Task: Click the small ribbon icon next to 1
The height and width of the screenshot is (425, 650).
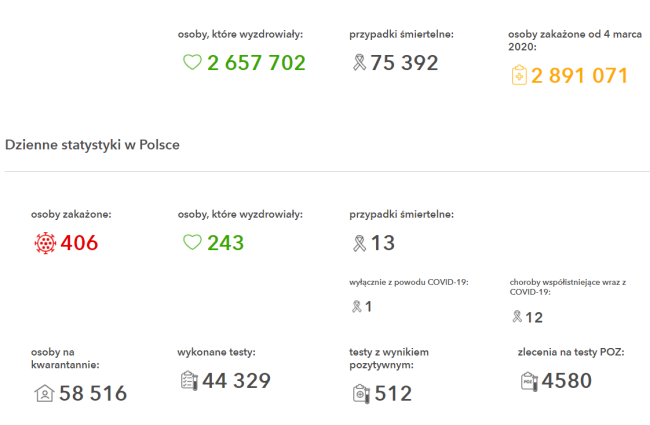Action: [x=357, y=306]
